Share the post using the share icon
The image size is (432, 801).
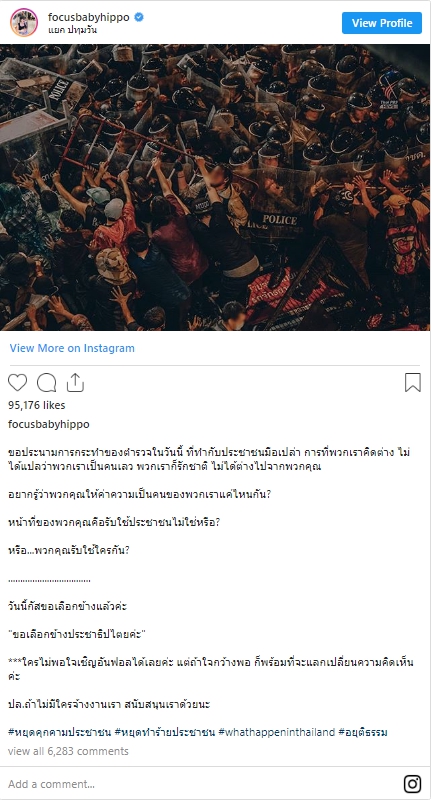75,383
